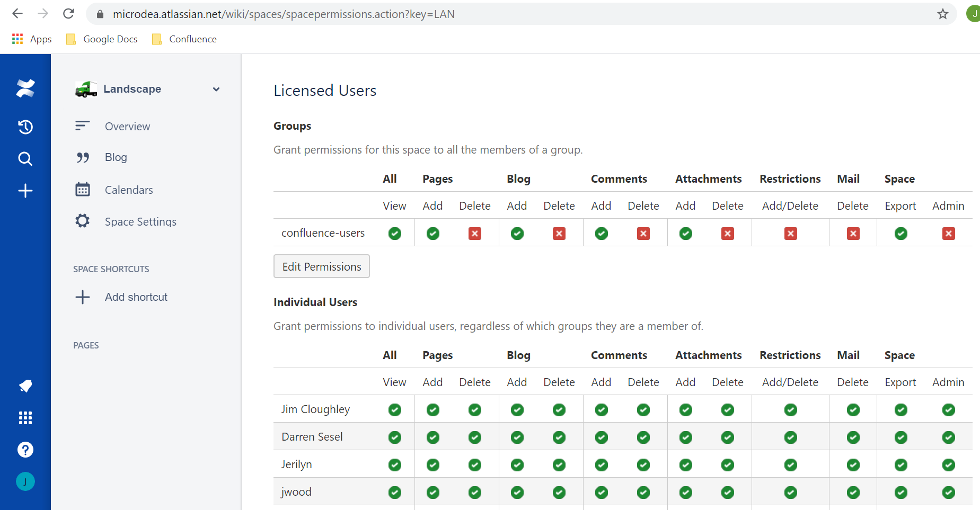Click the Add shortcut link

pyautogui.click(x=136, y=297)
